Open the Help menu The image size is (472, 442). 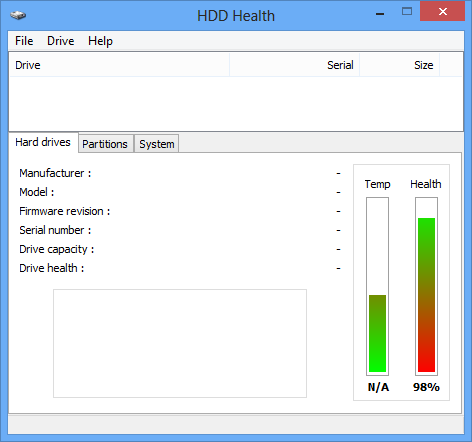click(x=100, y=41)
